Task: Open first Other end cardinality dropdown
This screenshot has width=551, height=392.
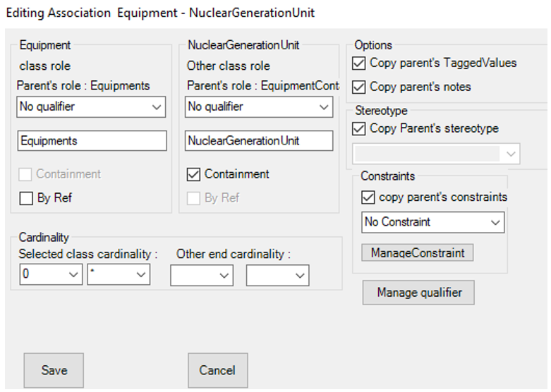Action: click(202, 276)
